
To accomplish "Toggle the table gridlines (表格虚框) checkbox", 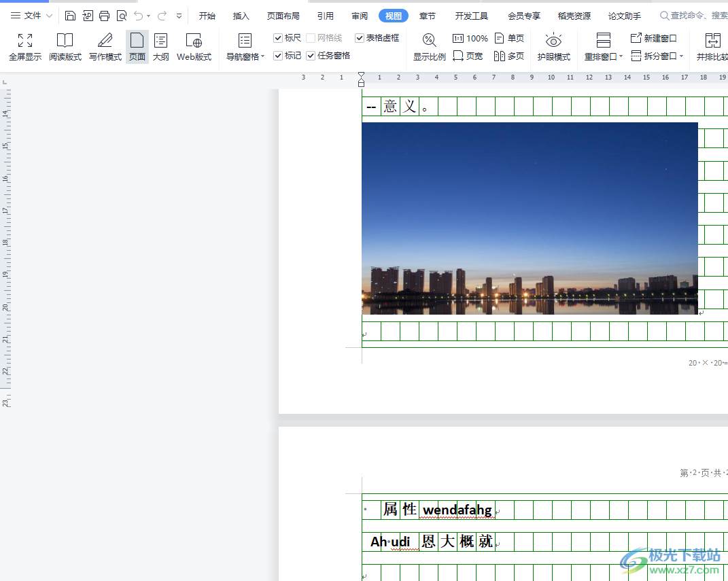I will pyautogui.click(x=360, y=38).
